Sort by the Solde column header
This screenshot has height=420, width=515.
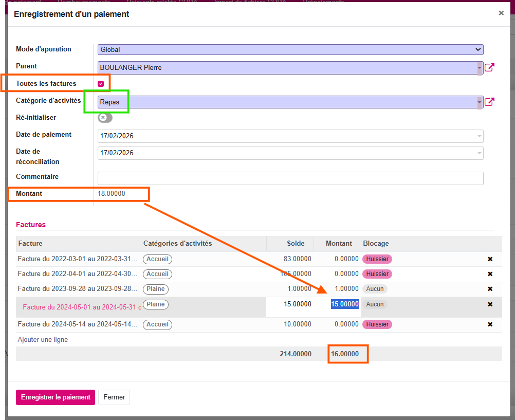[x=296, y=244]
